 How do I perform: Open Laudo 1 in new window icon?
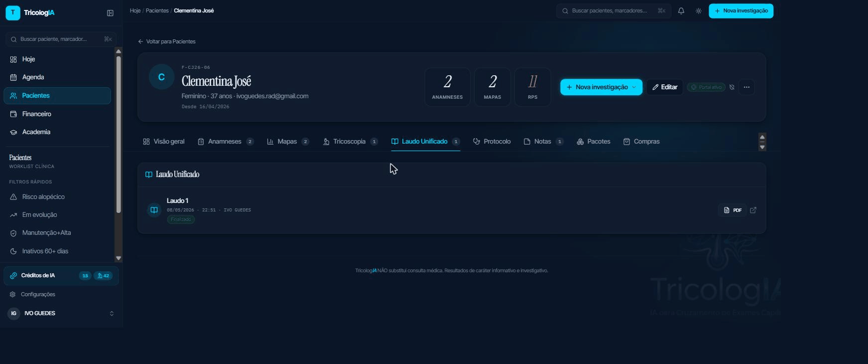[x=753, y=210]
